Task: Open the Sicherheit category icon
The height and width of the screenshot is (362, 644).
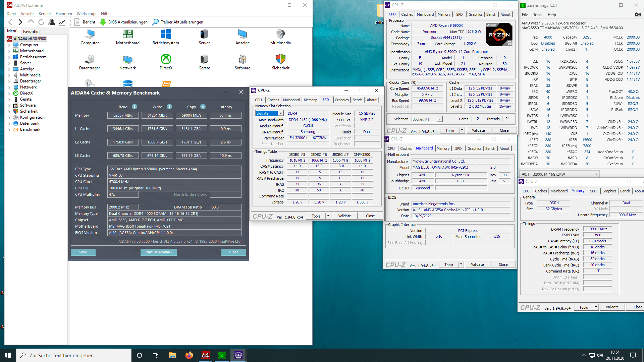Action: pyautogui.click(x=280, y=62)
